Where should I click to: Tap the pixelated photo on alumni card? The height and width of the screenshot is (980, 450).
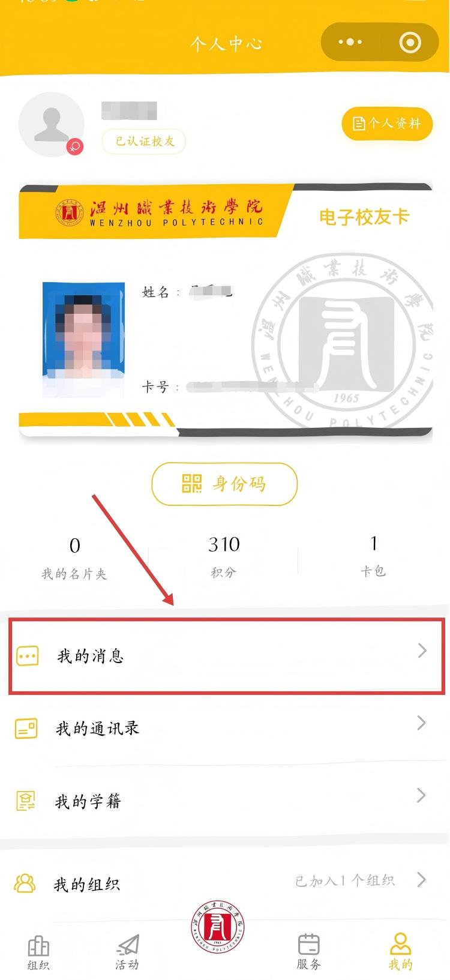click(x=83, y=340)
